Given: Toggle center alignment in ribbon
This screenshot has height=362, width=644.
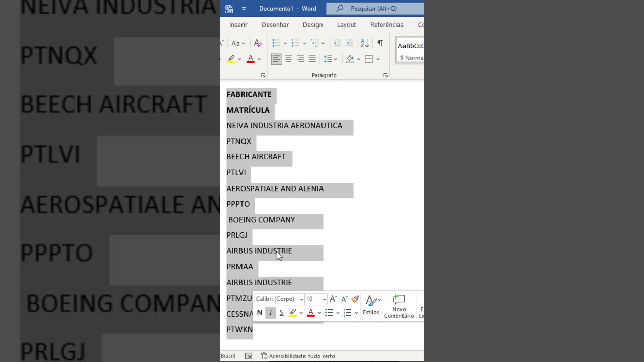Looking at the screenshot, I should click(x=288, y=59).
